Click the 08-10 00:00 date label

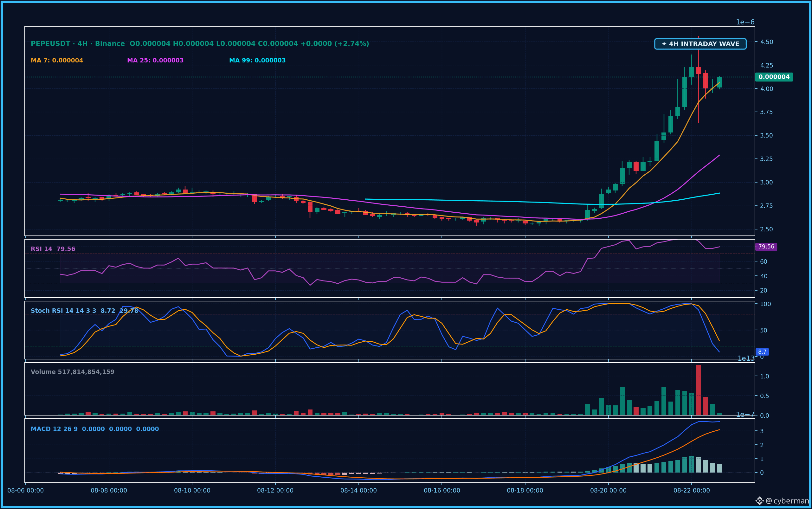(192, 491)
